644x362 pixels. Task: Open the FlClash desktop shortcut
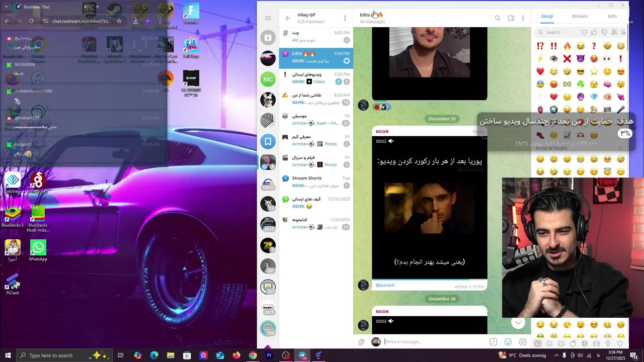click(x=13, y=285)
